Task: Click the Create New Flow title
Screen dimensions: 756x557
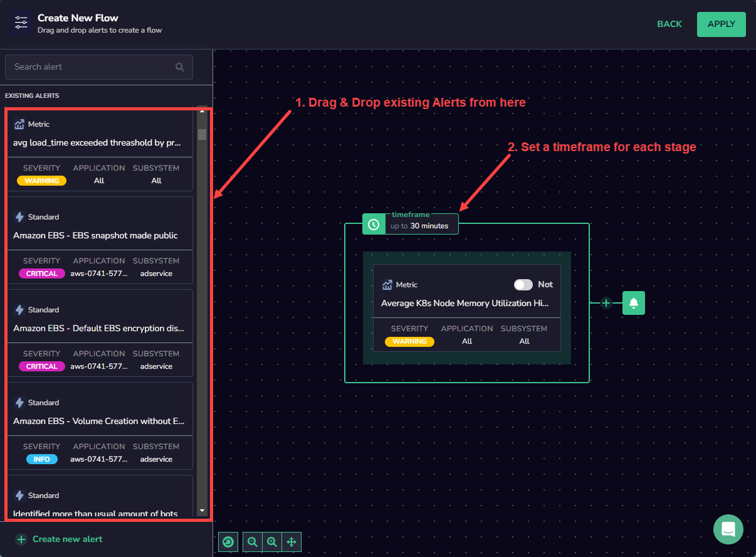Action: [78, 18]
